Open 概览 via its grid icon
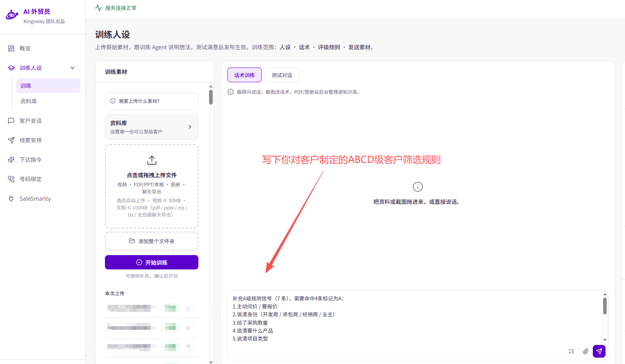The width and height of the screenshot is (625, 364). point(11,48)
